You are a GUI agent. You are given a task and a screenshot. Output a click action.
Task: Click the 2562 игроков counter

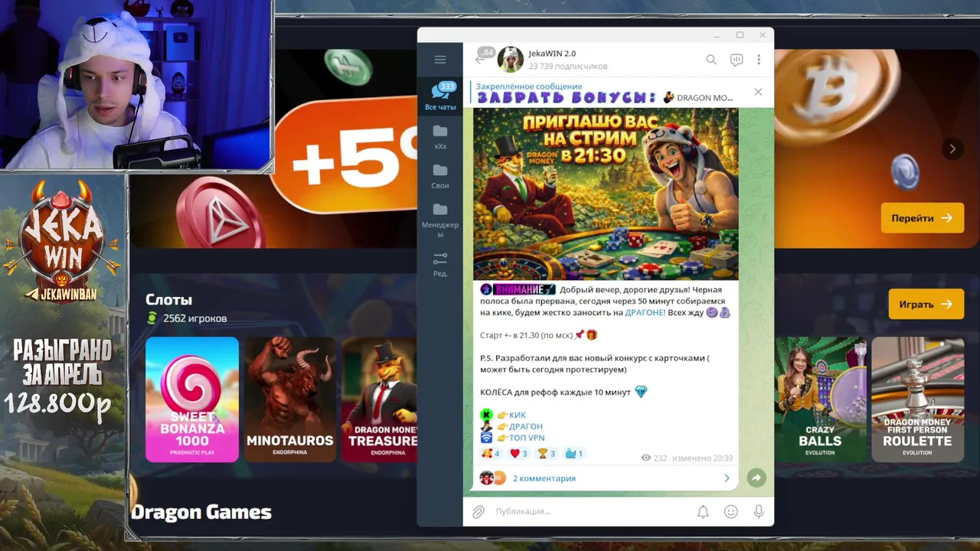[x=194, y=318]
